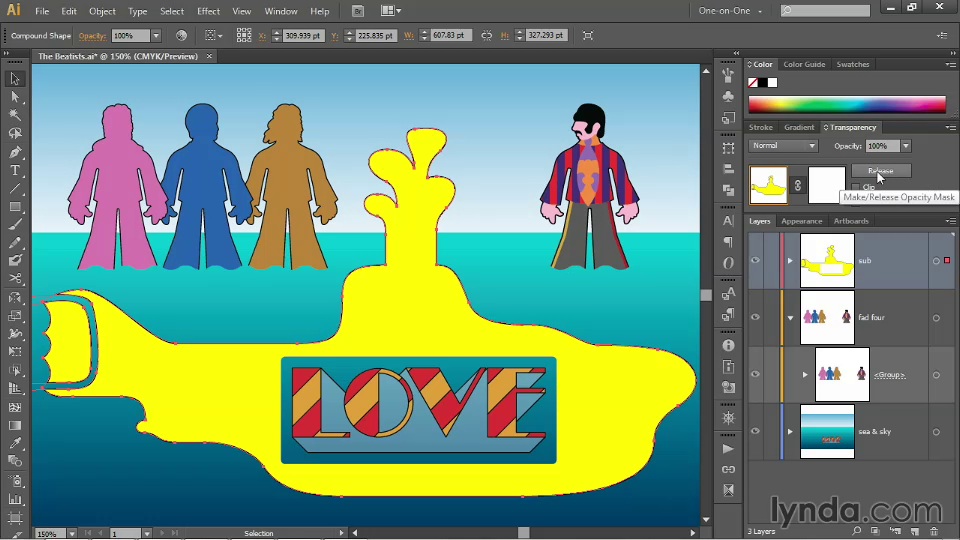Hide the fad four layer
Image resolution: width=960 pixels, height=540 pixels.
click(756, 317)
